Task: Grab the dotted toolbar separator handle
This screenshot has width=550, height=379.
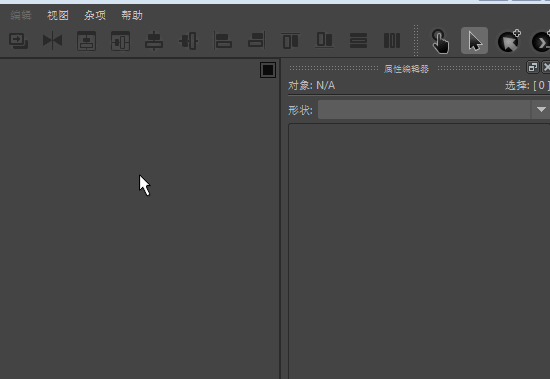Action: click(416, 41)
